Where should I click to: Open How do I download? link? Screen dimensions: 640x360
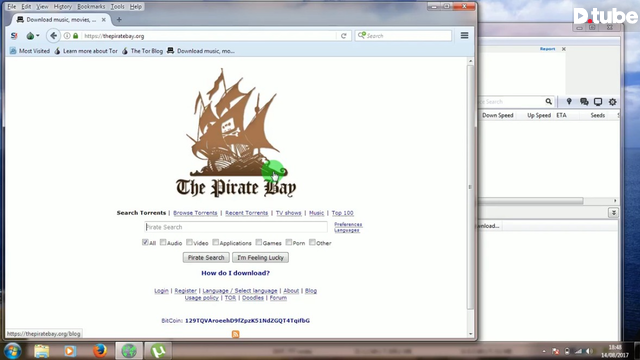point(236,273)
